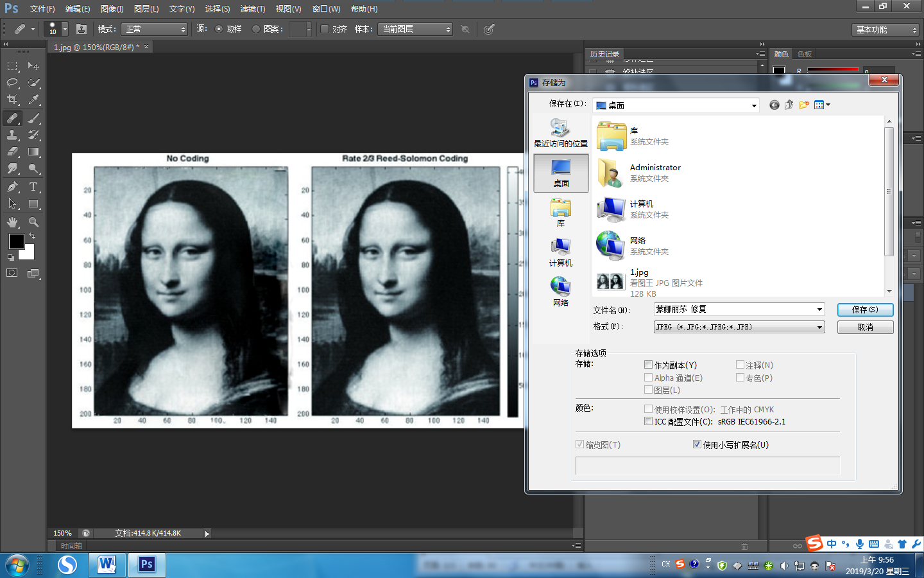Viewport: 924px width, 578px height.
Task: Select the Lasso tool
Action: [12, 83]
